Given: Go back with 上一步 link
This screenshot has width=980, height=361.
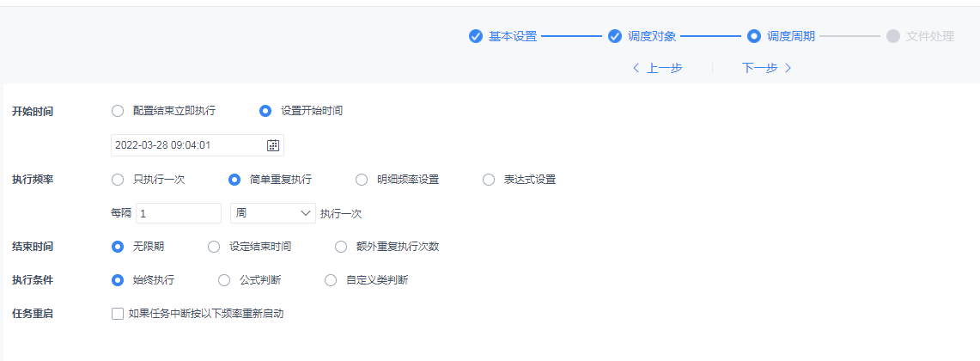Looking at the screenshot, I should 657,68.
